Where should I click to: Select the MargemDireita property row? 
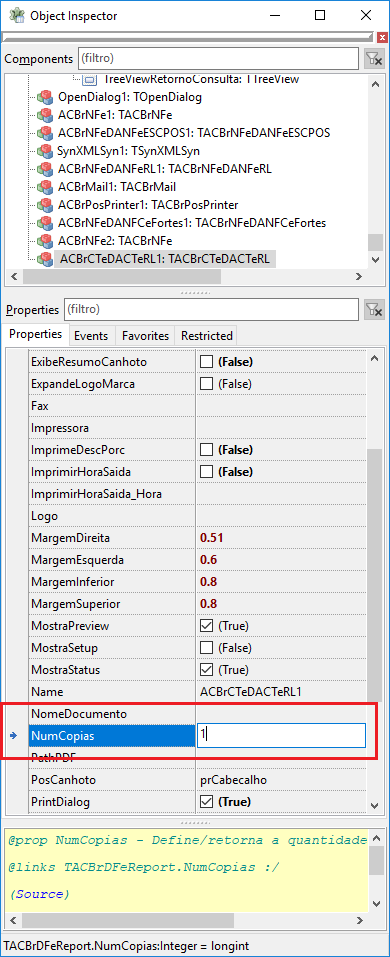(x=197, y=538)
